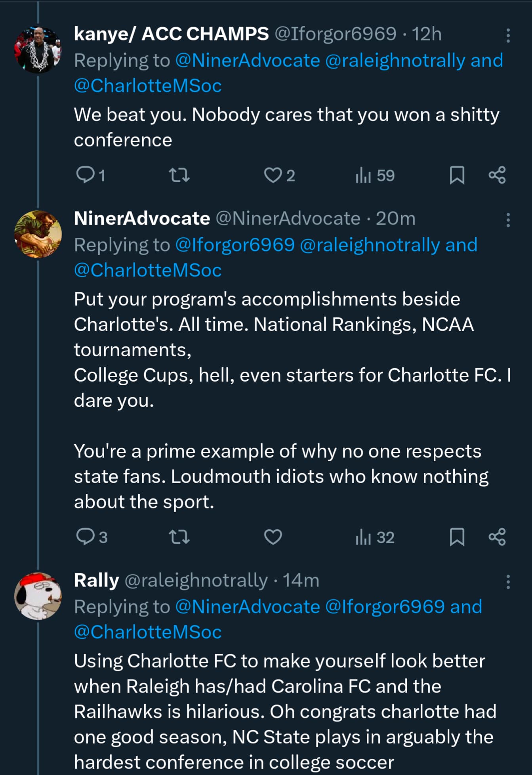Open @Iforgor6969 mention in NinerAdvocate's reply
The height and width of the screenshot is (775, 532).
coord(235,245)
